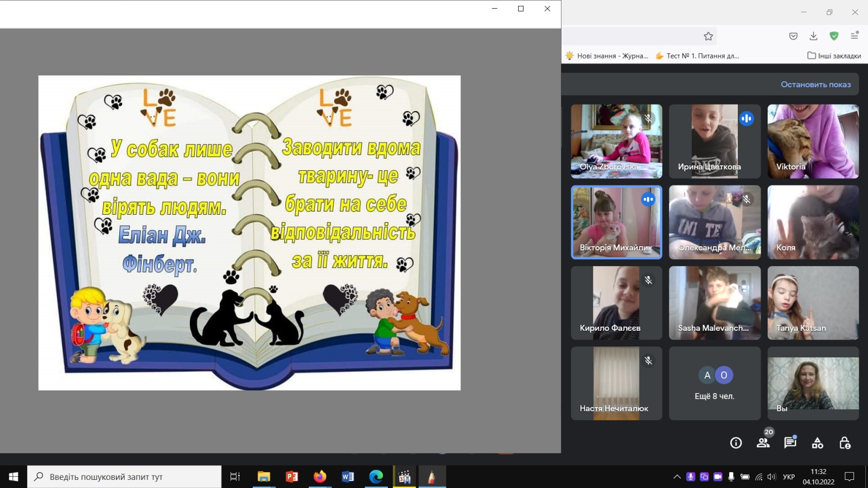Expand the hidden system tray icons chevron
Screen dimensions: 868x488
[676, 477]
